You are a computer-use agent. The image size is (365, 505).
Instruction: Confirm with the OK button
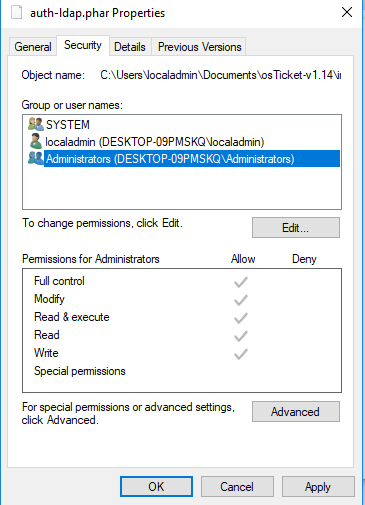coord(156,487)
